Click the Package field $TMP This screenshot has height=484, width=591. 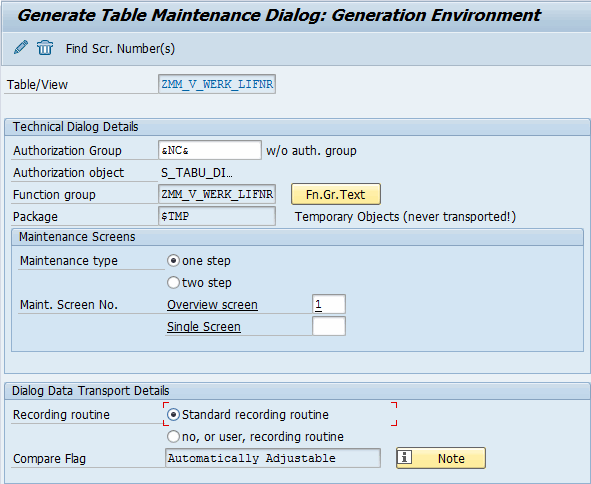[x=217, y=216]
